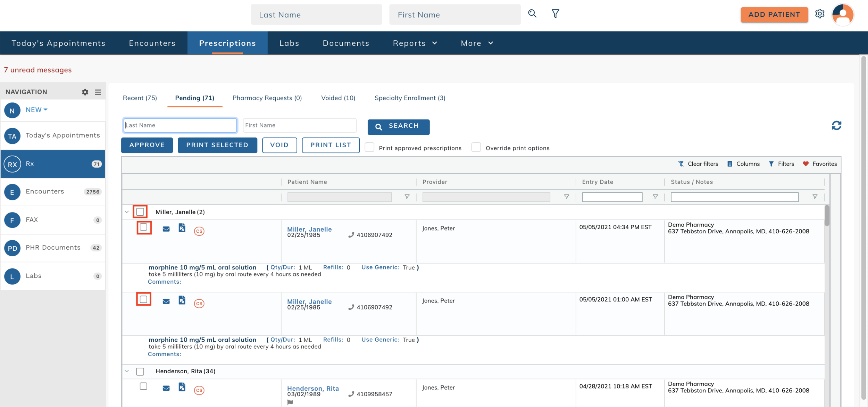Click envelope icon on first Miller prescription
This screenshot has height=407, width=868.
(166, 229)
